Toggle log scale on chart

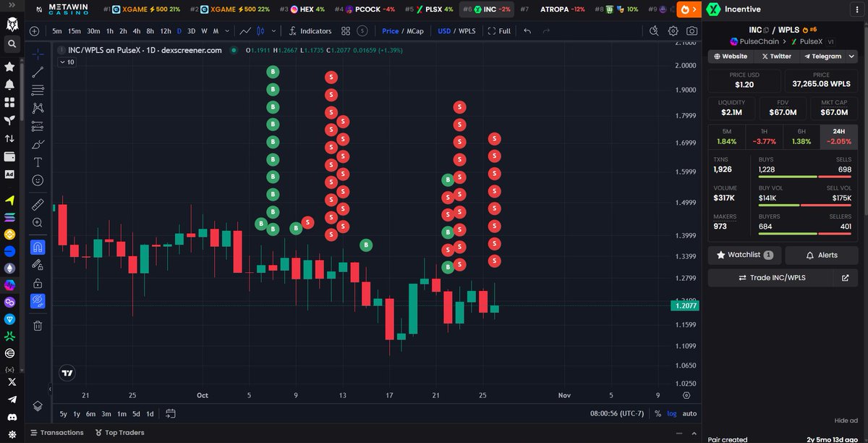(672, 413)
